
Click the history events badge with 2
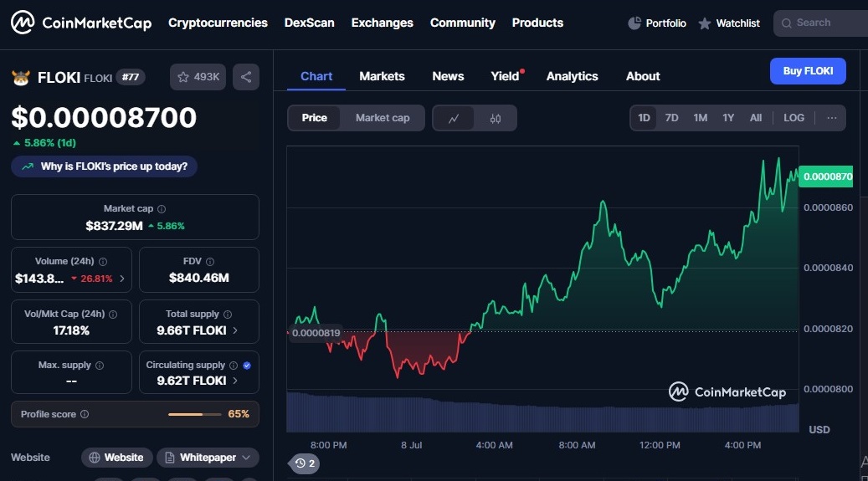305,463
